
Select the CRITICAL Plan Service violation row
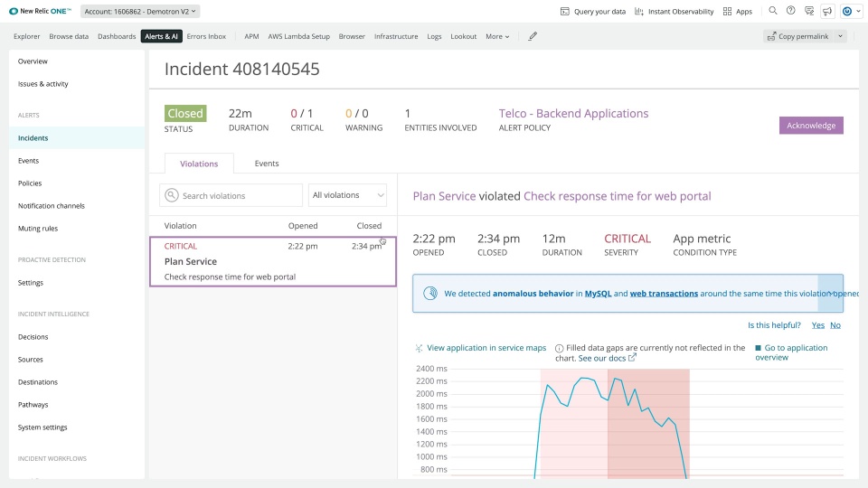click(273, 261)
